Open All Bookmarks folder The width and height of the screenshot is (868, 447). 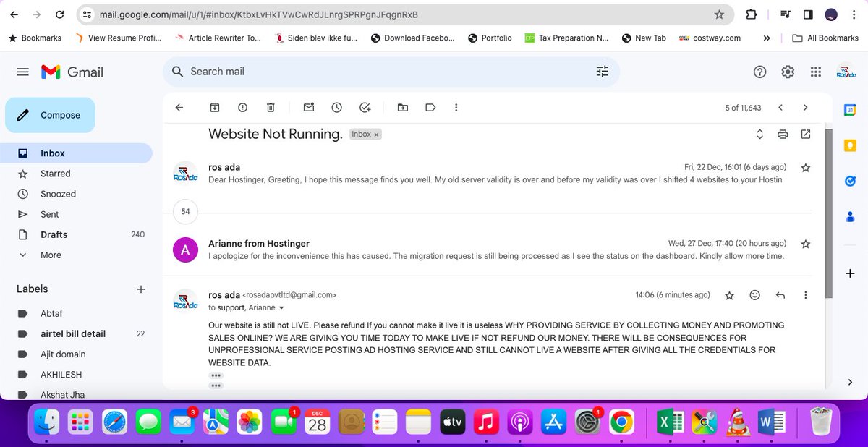825,38
